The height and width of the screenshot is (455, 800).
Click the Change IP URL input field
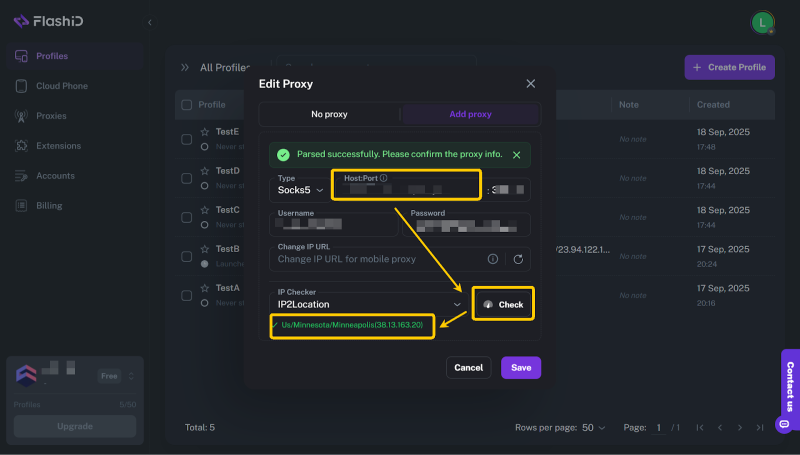(x=380, y=259)
